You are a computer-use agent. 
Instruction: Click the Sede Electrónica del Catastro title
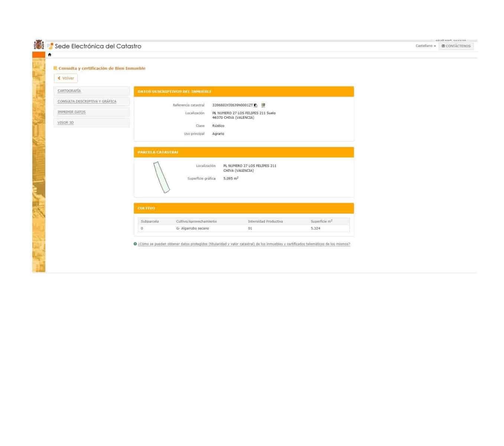click(x=98, y=46)
